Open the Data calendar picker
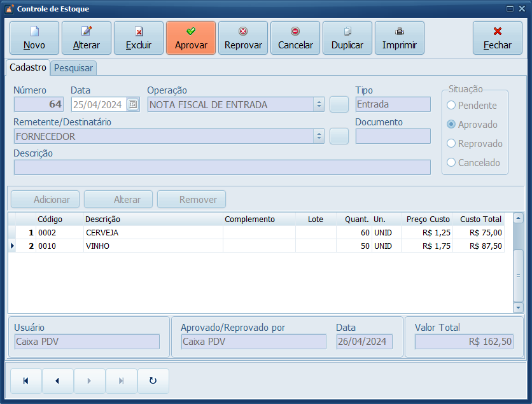532x404 pixels. coord(132,105)
